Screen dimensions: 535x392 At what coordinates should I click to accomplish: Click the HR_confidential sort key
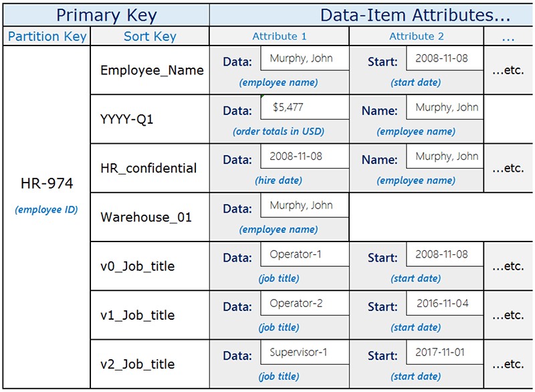(150, 168)
